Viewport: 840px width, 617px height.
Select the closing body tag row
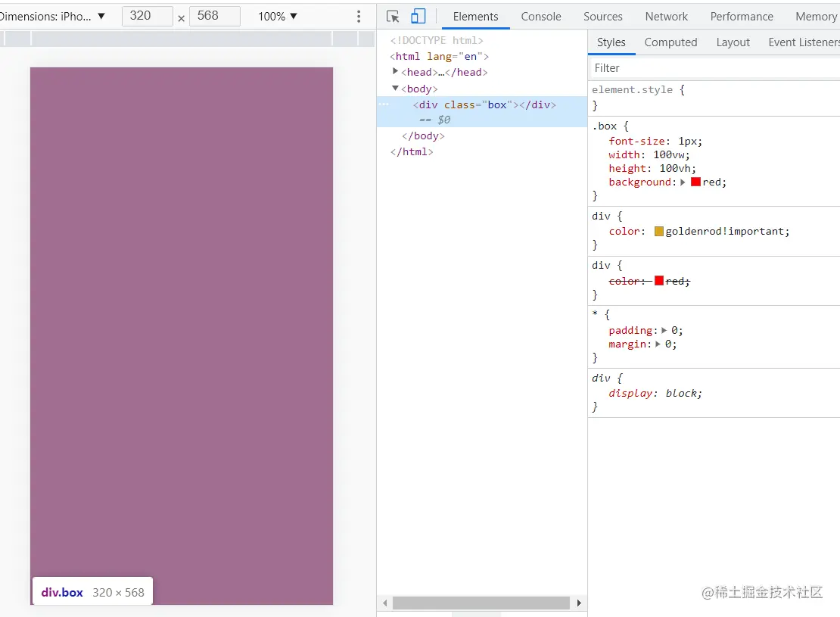tap(423, 136)
